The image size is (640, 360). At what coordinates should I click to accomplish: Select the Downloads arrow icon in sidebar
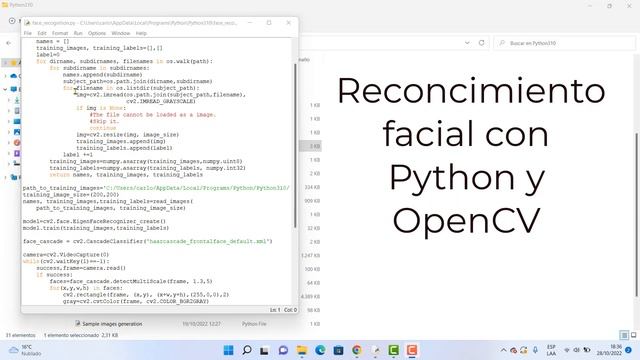pos(17,100)
